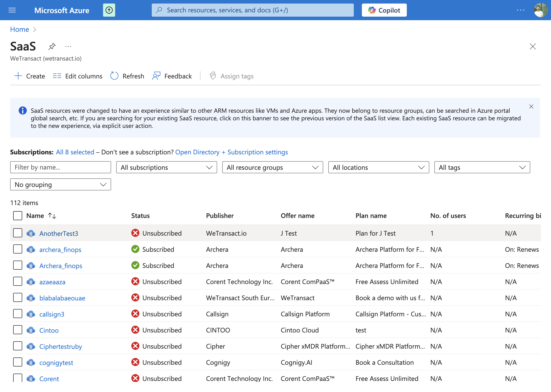The image size is (551, 392).
Task: Open Feedback from the toolbar
Action: (x=172, y=76)
